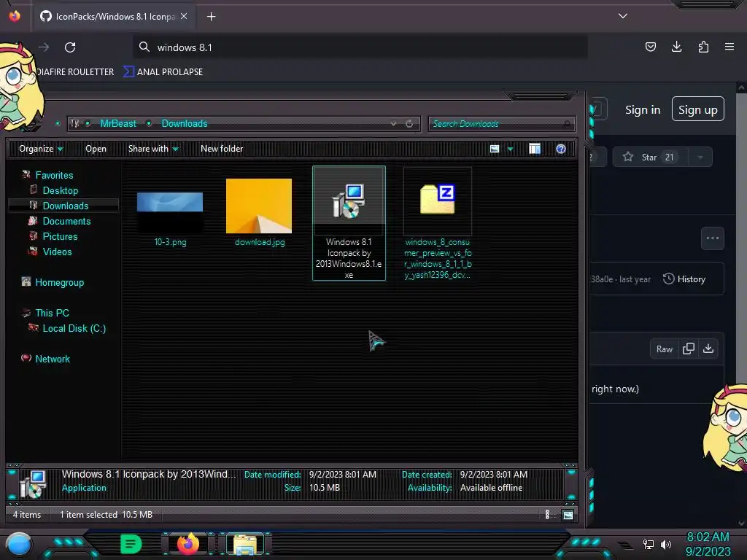The height and width of the screenshot is (560, 747).
Task: Open the volume tray icon
Action: click(x=666, y=544)
